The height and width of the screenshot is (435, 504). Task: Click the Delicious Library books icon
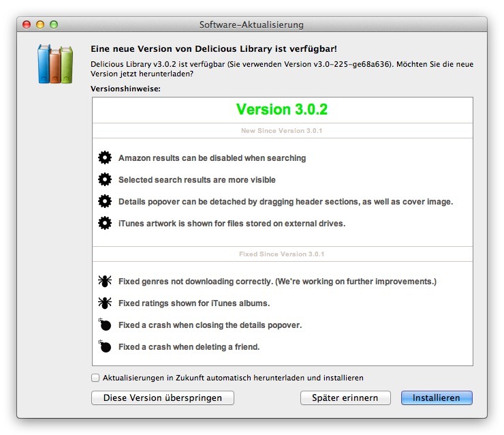[x=55, y=64]
